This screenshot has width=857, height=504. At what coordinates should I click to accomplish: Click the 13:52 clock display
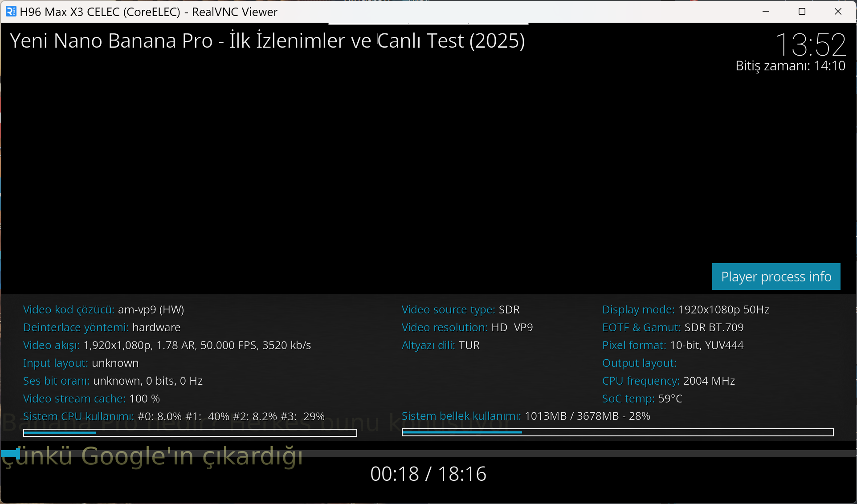810,45
